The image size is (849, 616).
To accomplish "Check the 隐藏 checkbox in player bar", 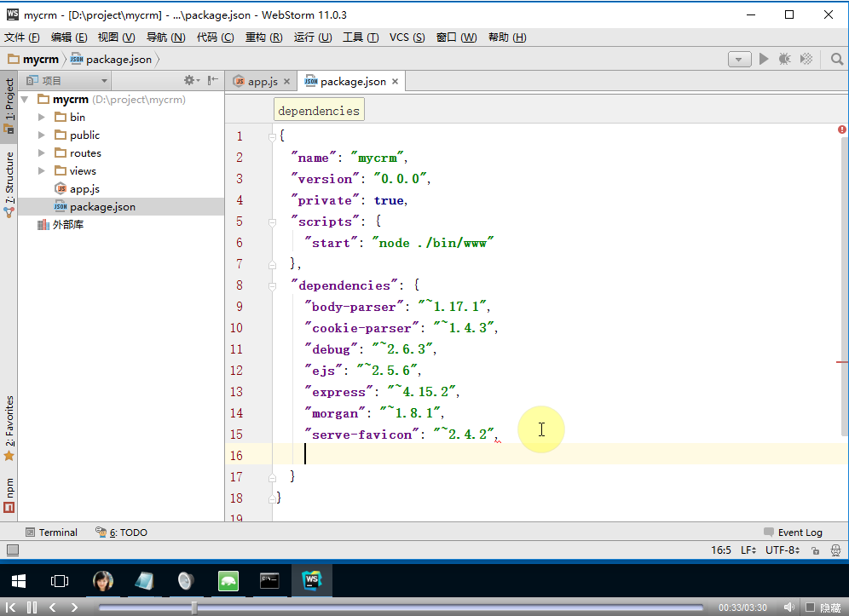I will point(811,607).
